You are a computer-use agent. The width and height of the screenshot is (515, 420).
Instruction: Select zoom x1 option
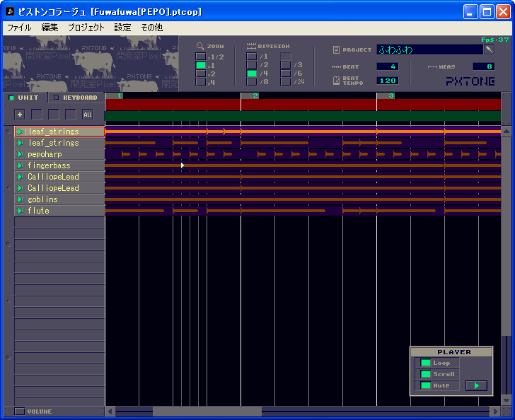[x=201, y=65]
